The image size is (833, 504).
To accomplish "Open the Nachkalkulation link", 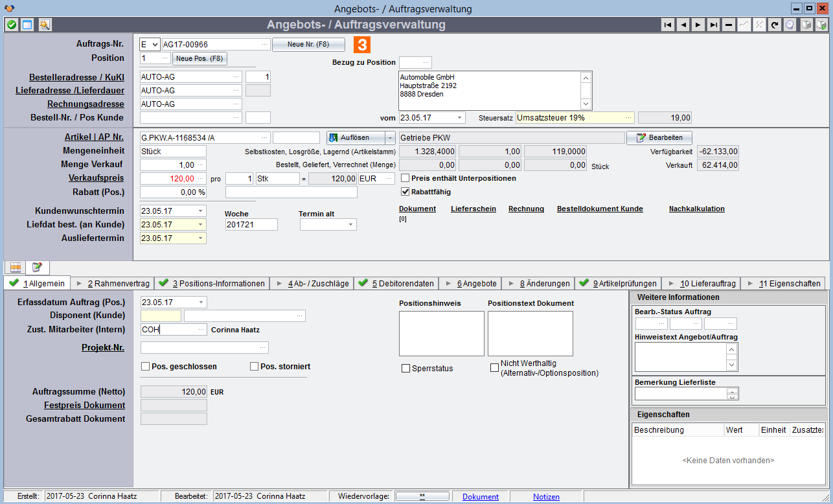I will 697,209.
